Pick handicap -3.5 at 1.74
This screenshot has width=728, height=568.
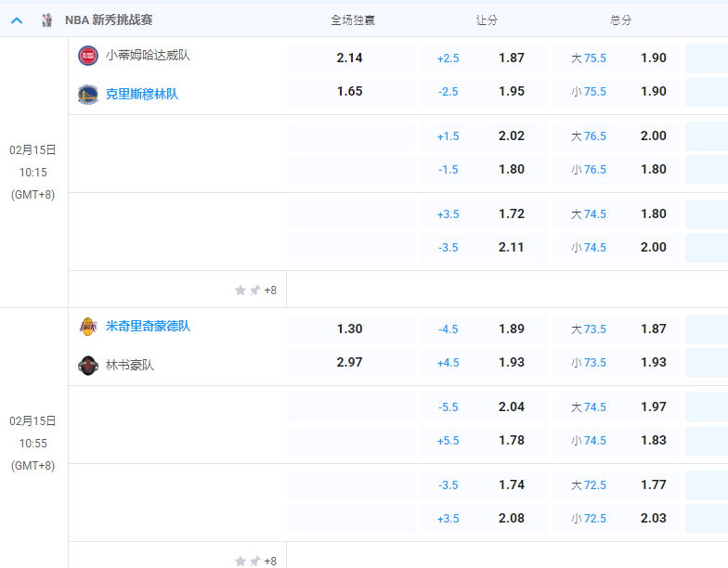click(x=485, y=484)
